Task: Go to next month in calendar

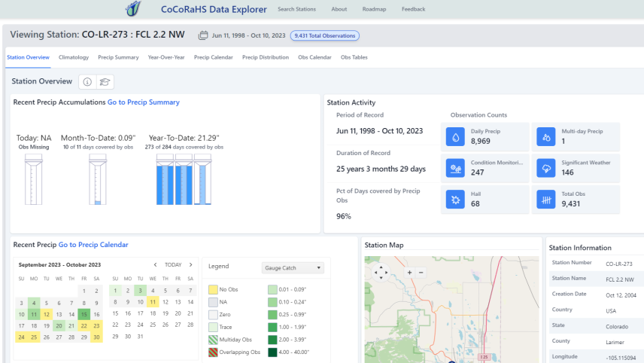Action: pyautogui.click(x=190, y=265)
